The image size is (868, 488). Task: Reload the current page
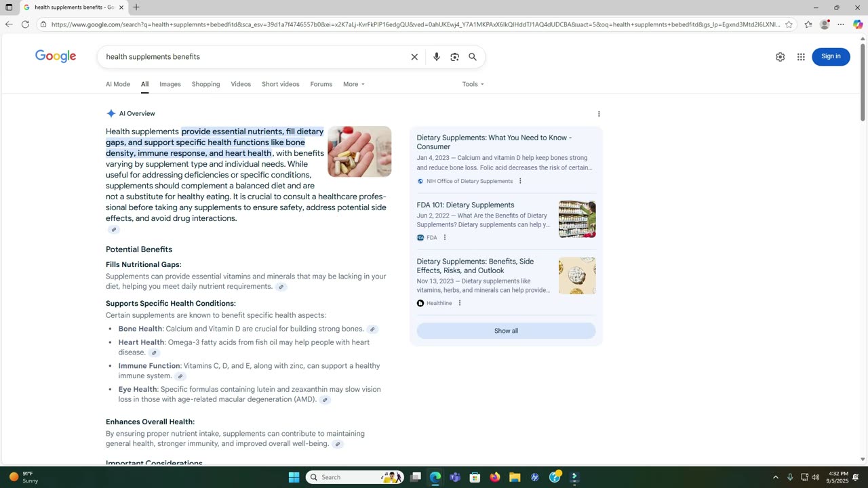click(25, 24)
